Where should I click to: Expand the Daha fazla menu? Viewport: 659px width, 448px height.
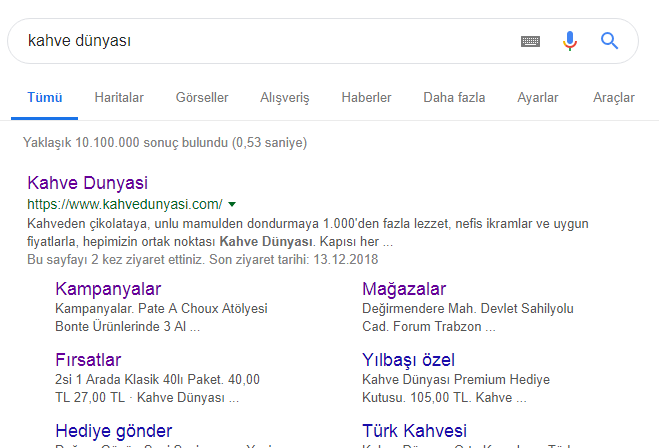pyautogui.click(x=454, y=98)
